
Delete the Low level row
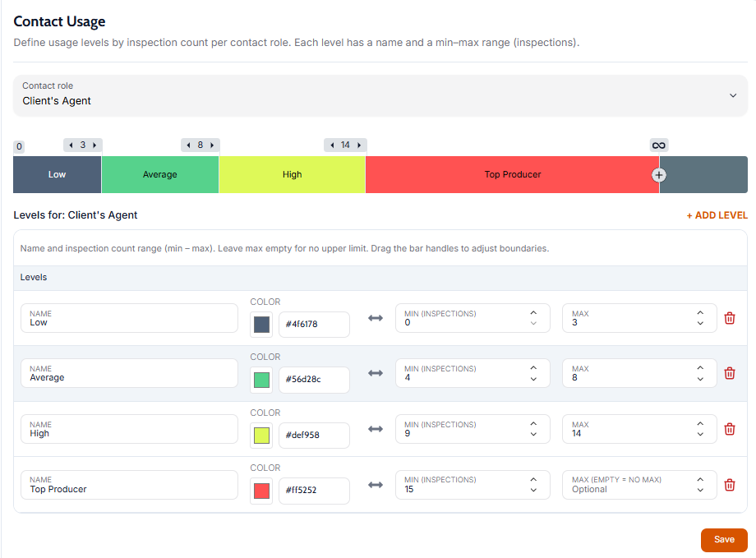[x=729, y=318]
